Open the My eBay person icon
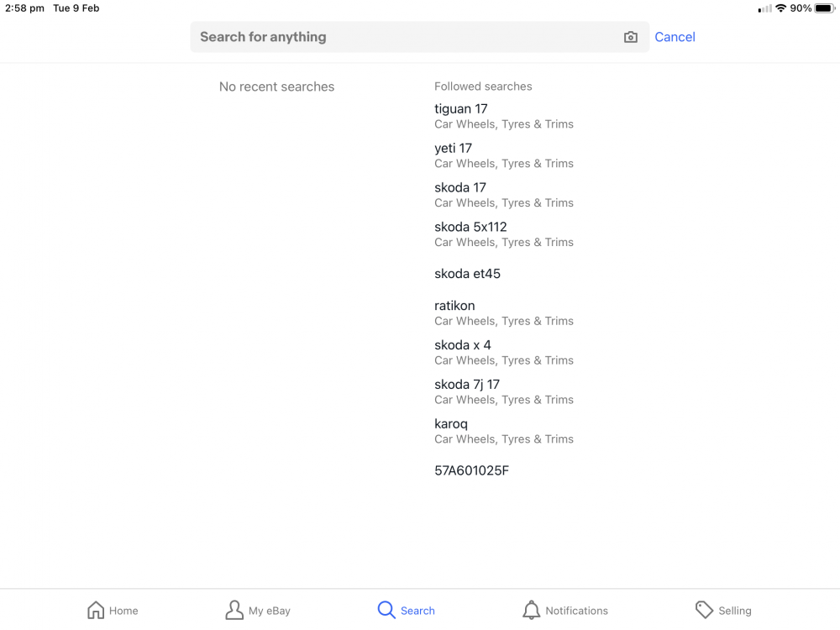The height and width of the screenshot is (630, 840). coord(234,610)
